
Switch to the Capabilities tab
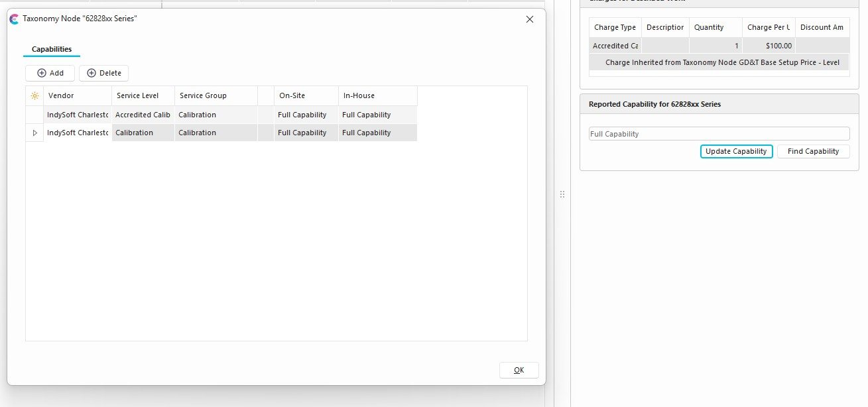(x=52, y=50)
